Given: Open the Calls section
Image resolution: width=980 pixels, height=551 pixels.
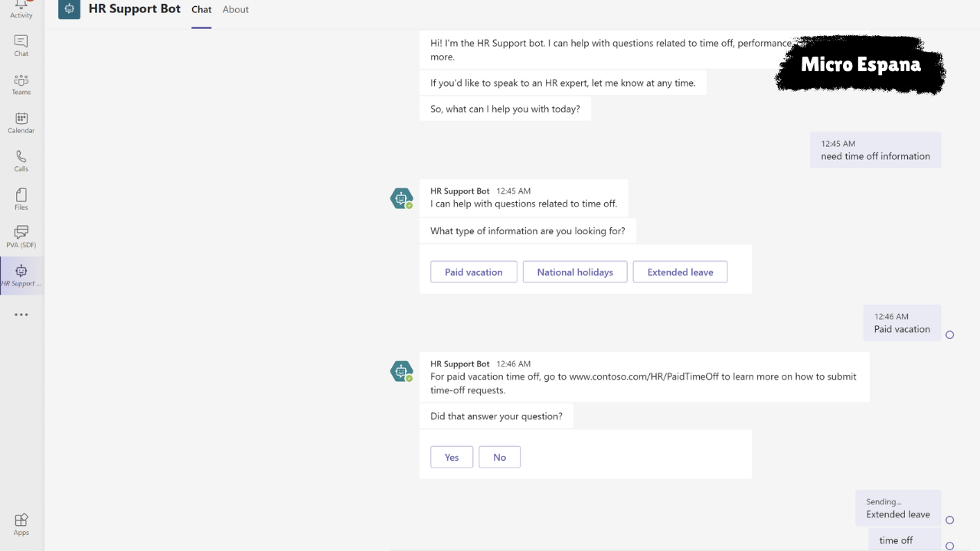Looking at the screenshot, I should tap(21, 161).
